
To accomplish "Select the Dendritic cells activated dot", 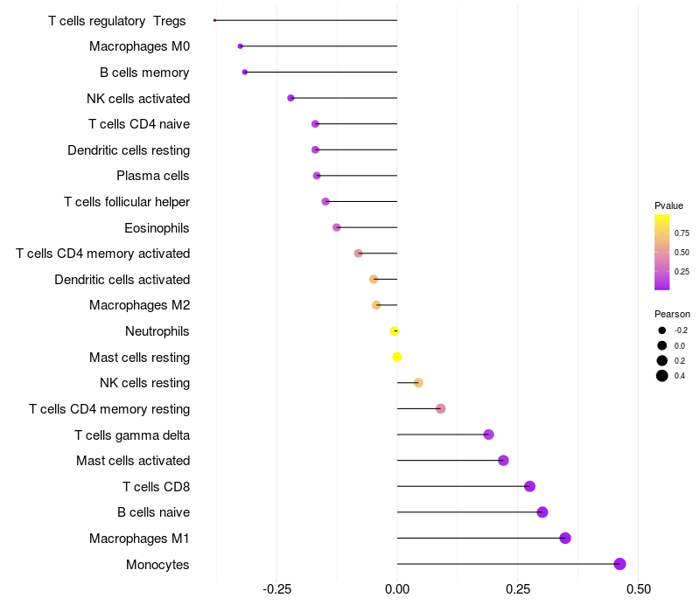I will 374,279.
